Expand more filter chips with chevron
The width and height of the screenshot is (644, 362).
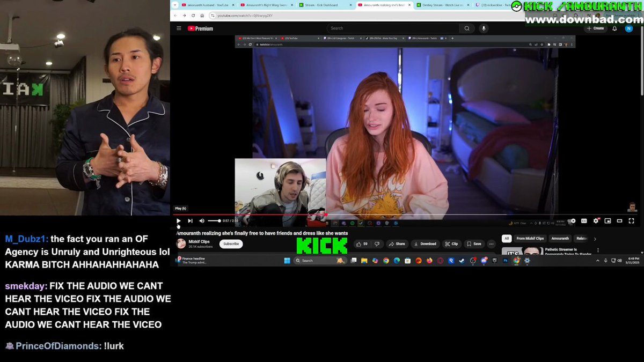[595, 239]
